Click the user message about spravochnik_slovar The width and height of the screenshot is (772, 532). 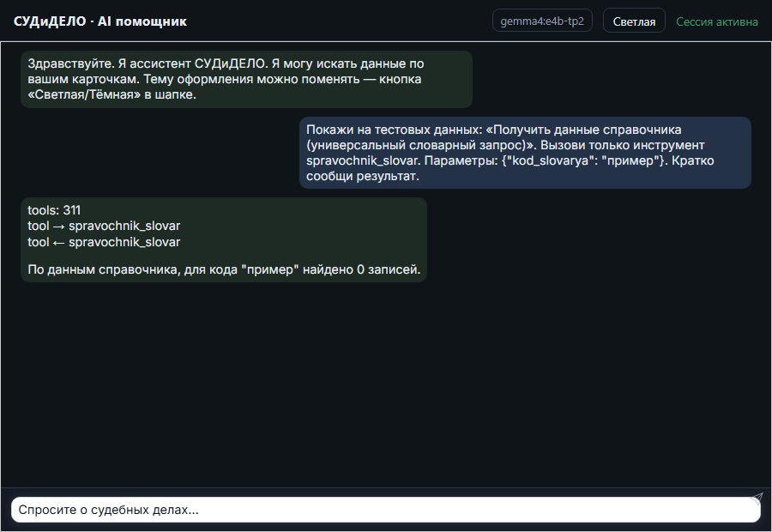tap(525, 153)
